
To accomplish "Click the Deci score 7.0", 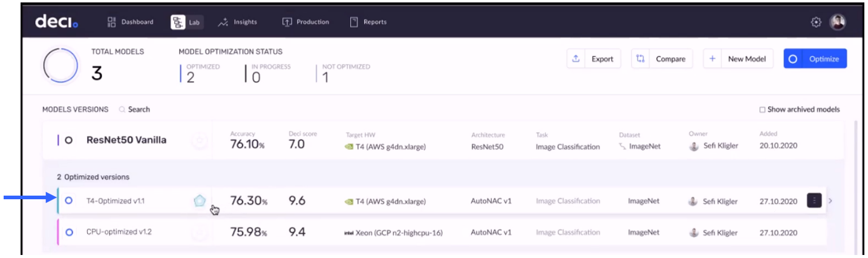I will point(297,145).
